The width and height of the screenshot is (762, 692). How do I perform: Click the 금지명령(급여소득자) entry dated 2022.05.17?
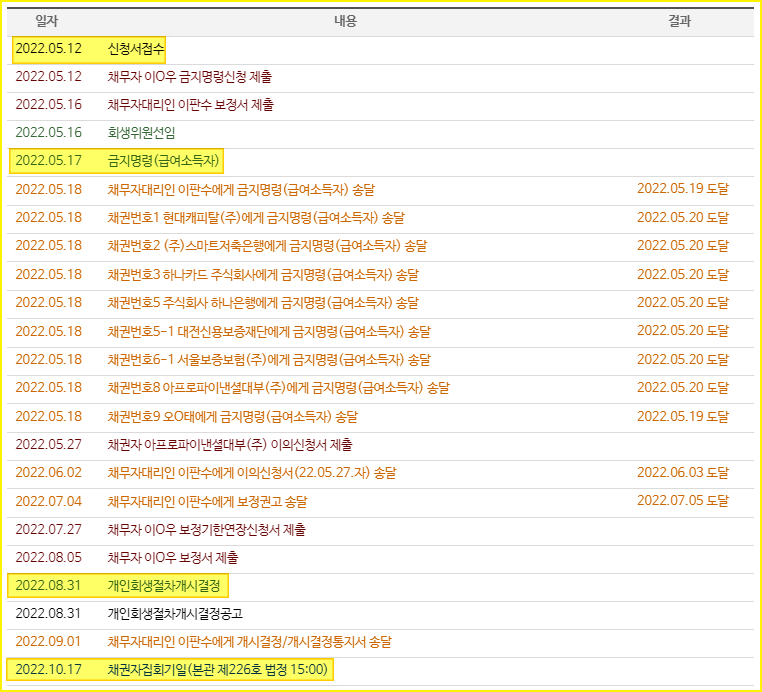point(163,160)
